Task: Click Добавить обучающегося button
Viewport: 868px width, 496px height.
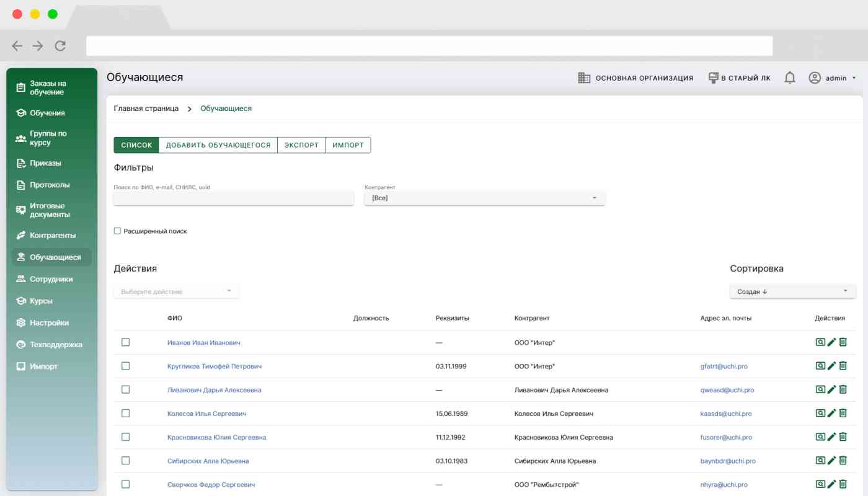Action: tap(218, 145)
